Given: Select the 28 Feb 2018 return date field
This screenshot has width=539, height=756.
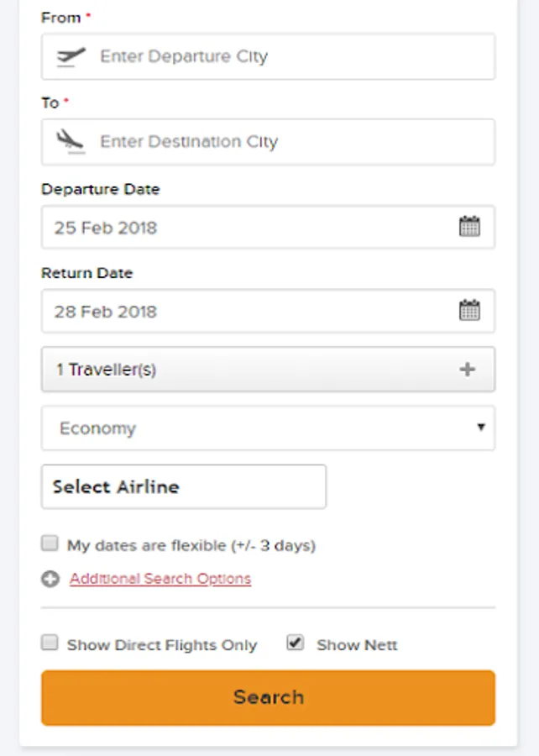Looking at the screenshot, I should [243, 312].
